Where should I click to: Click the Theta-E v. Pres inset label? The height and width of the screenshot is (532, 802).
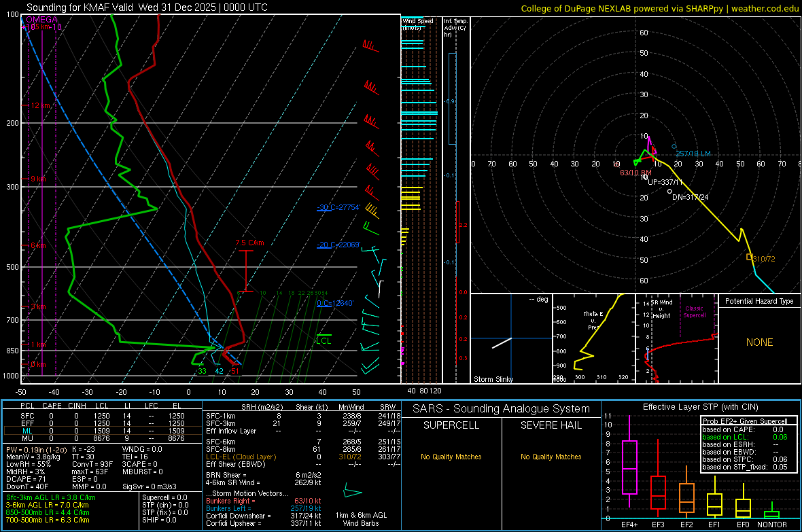click(x=593, y=320)
